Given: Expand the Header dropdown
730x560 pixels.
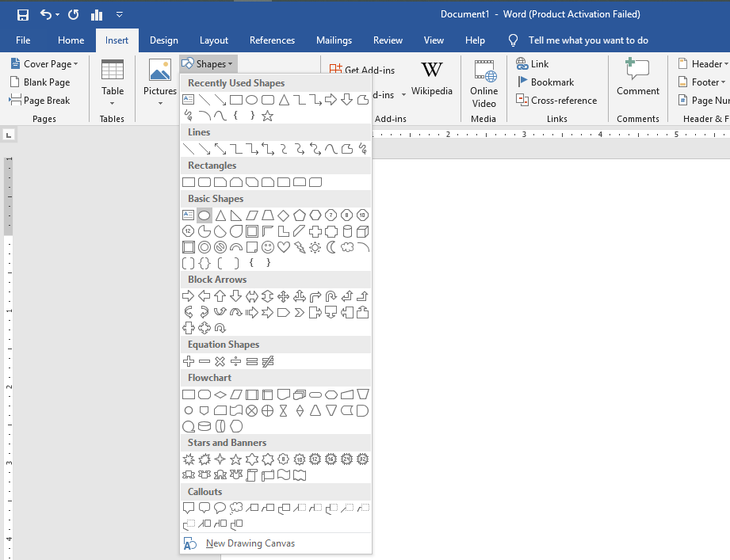Looking at the screenshot, I should click(726, 63).
